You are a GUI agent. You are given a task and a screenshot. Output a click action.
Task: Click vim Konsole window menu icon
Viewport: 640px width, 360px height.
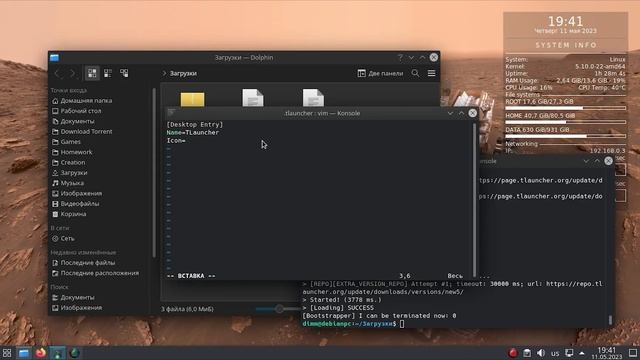[x=171, y=113]
